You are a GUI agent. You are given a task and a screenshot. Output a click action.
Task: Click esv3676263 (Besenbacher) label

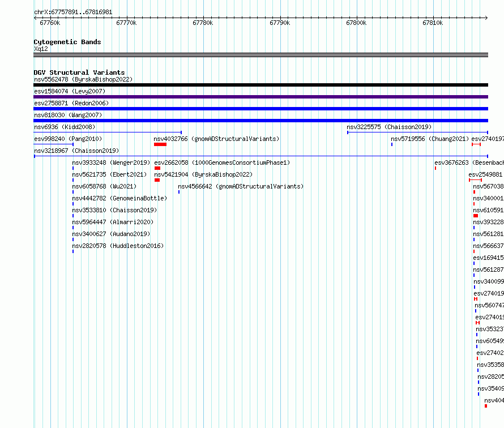[469, 162]
